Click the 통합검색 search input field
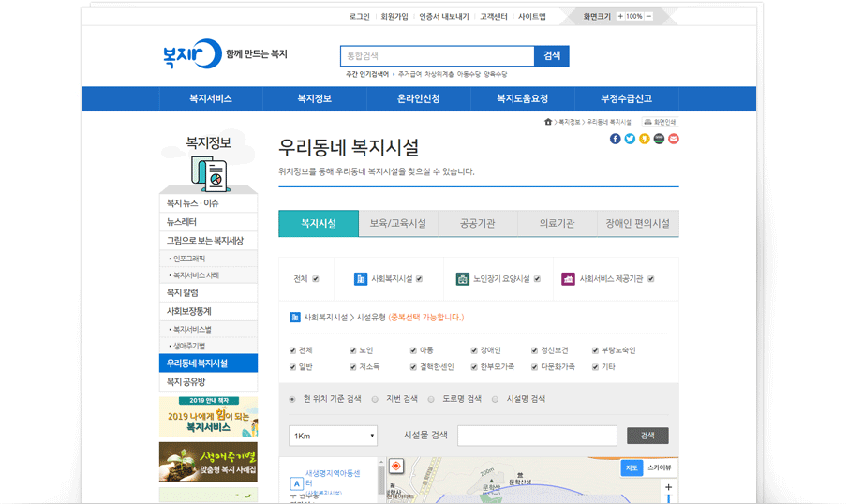This screenshot has height=504, width=848. (437, 55)
